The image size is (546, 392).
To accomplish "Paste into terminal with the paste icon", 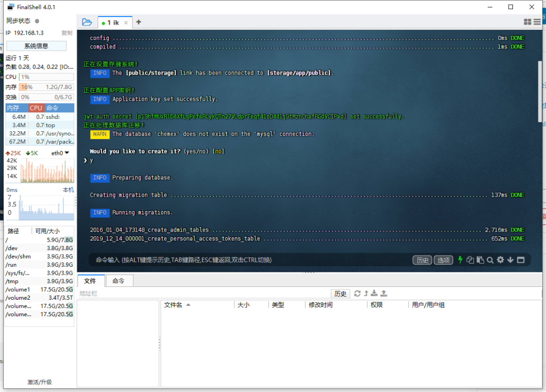I will point(480,260).
